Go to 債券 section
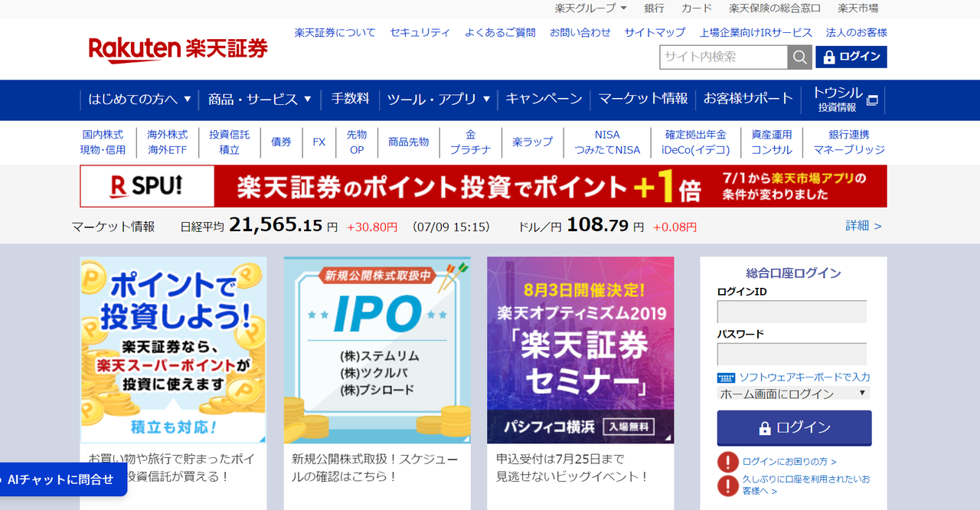 [x=281, y=142]
